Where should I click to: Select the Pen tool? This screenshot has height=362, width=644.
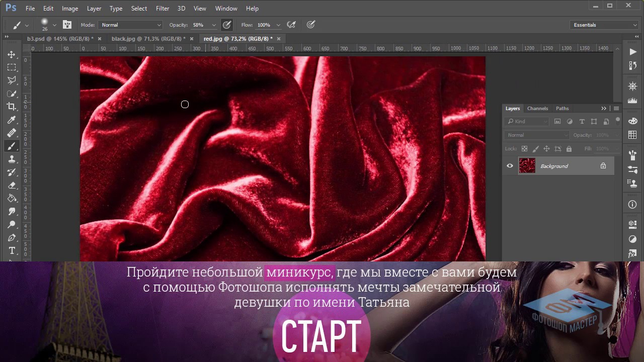(12, 237)
